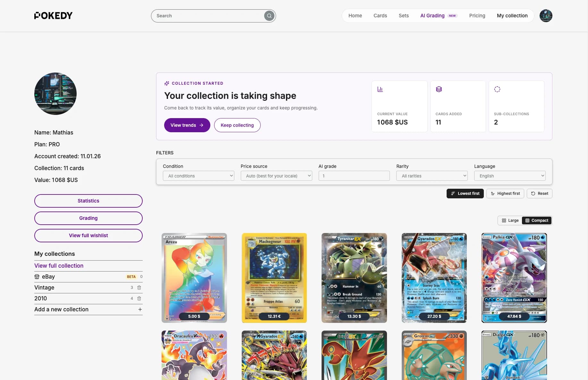The height and width of the screenshot is (380, 588).
Task: Reset the filters
Action: [x=540, y=194]
